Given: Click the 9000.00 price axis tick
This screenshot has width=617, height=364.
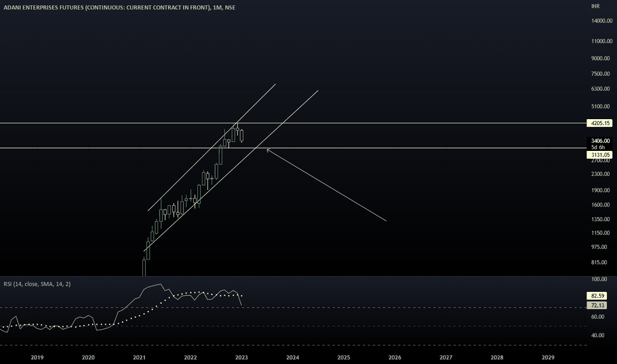Looking at the screenshot, I should [x=600, y=58].
